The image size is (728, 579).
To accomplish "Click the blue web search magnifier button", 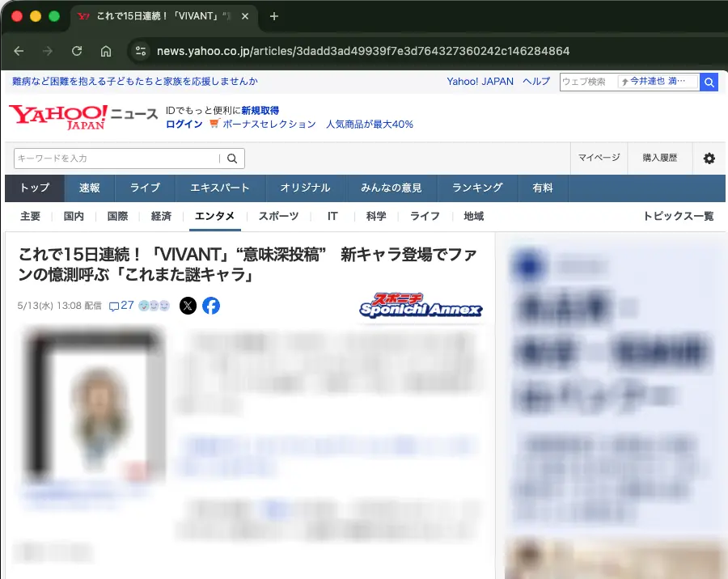I will tap(709, 82).
